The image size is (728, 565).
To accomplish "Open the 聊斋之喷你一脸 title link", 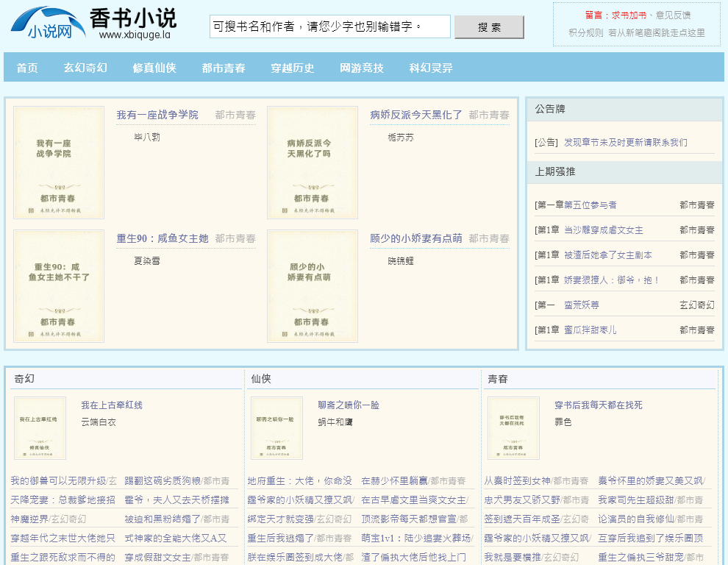I will (349, 405).
